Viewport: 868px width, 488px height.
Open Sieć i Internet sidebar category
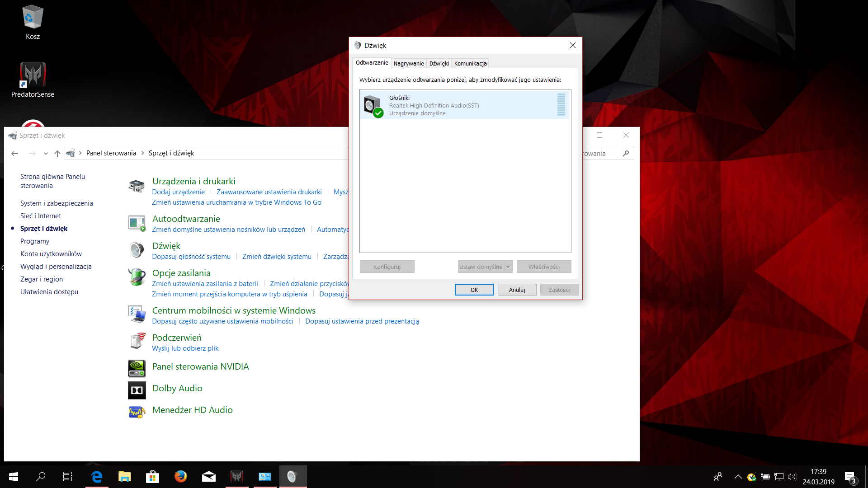[41, 216]
